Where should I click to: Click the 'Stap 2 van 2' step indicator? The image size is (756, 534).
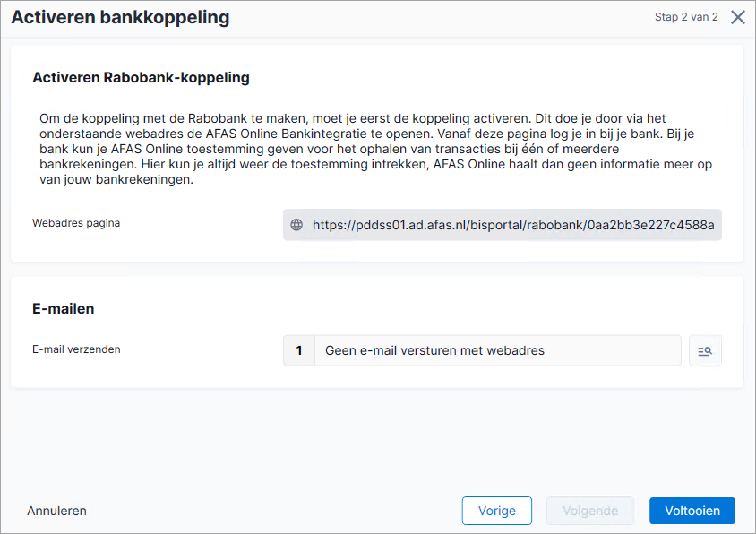coord(686,17)
